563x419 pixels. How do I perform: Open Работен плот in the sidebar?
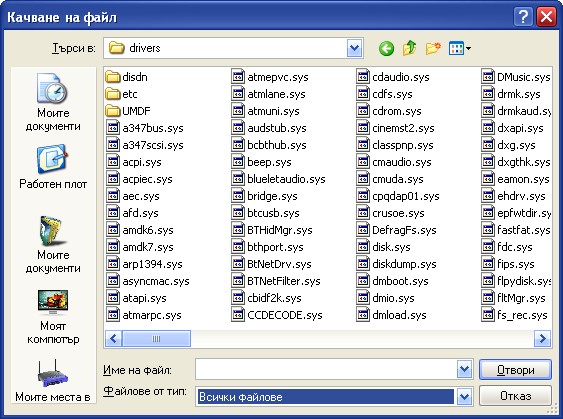point(53,166)
